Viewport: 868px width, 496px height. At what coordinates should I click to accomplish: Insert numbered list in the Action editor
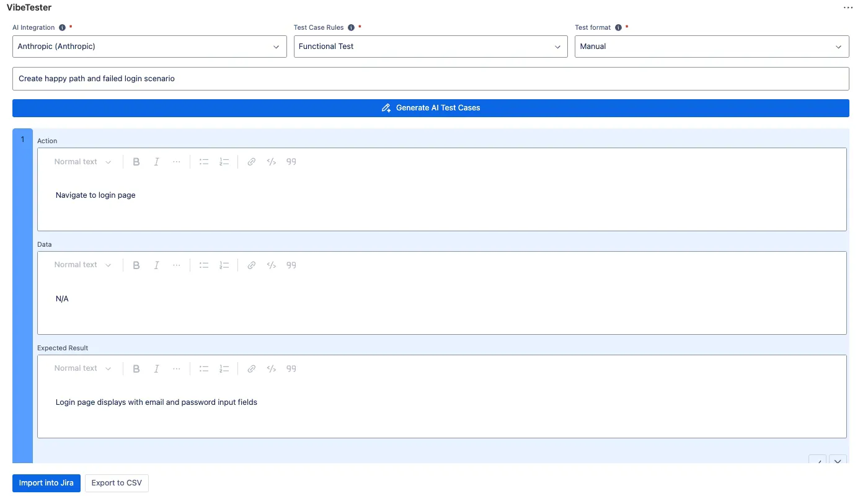point(224,162)
